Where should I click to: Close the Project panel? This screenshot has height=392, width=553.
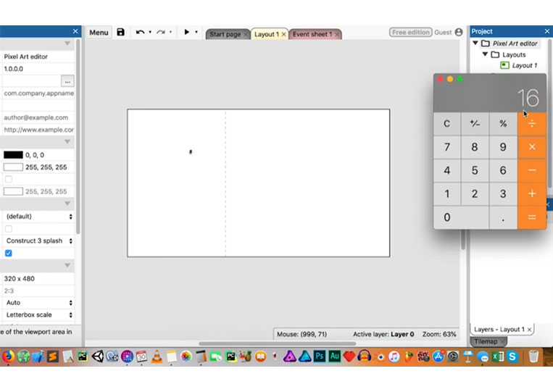[x=547, y=31]
